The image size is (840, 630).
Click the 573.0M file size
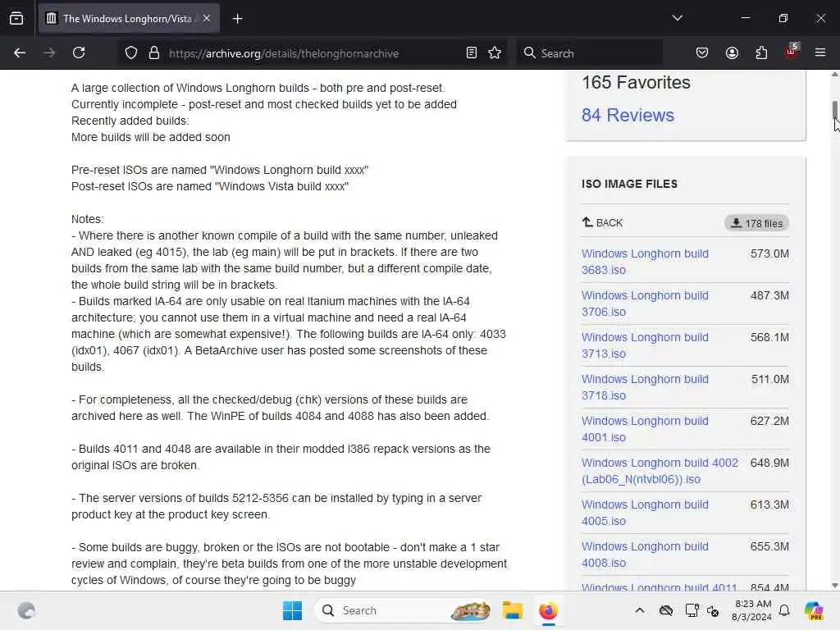(x=769, y=253)
